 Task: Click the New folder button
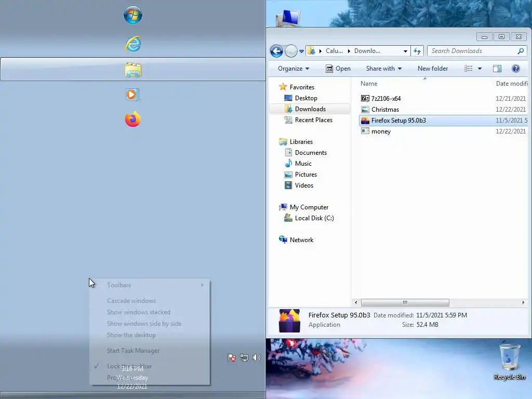tap(433, 69)
